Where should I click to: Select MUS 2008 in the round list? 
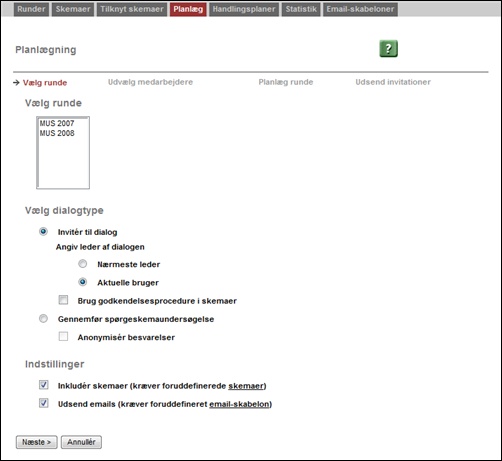(x=57, y=133)
